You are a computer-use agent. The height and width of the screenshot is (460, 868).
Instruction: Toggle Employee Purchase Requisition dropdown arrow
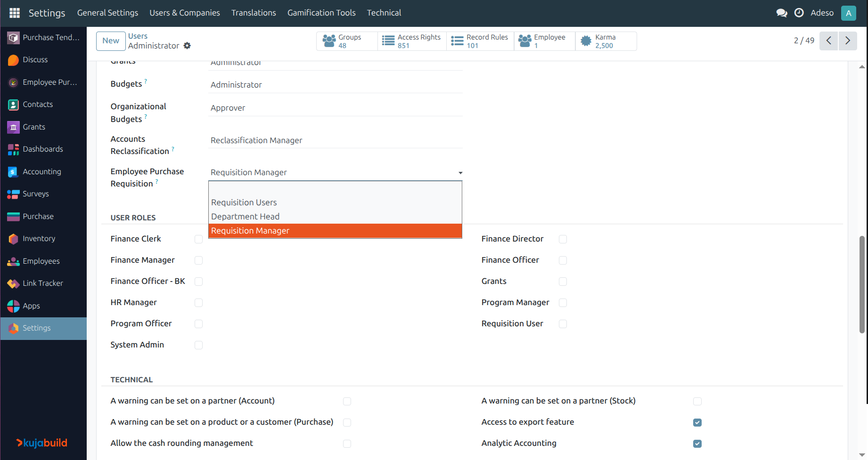pyautogui.click(x=460, y=173)
